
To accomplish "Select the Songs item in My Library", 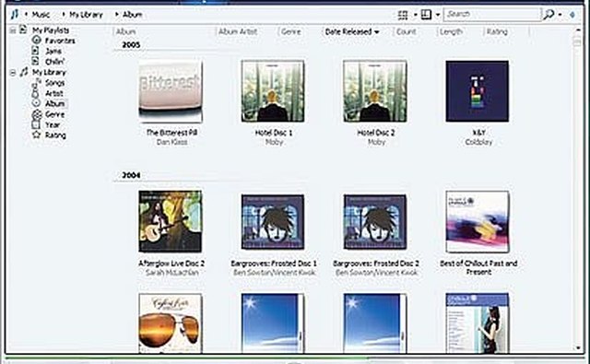I will [x=54, y=83].
